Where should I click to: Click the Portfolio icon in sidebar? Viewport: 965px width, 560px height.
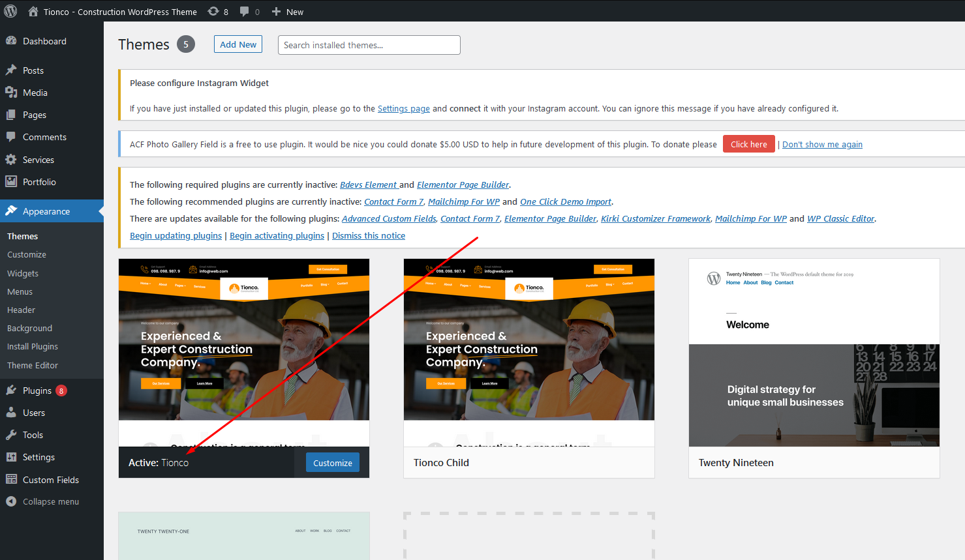point(11,181)
